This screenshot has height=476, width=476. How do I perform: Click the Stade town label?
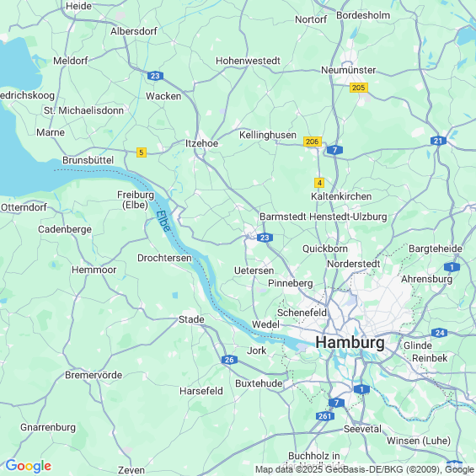point(191,319)
